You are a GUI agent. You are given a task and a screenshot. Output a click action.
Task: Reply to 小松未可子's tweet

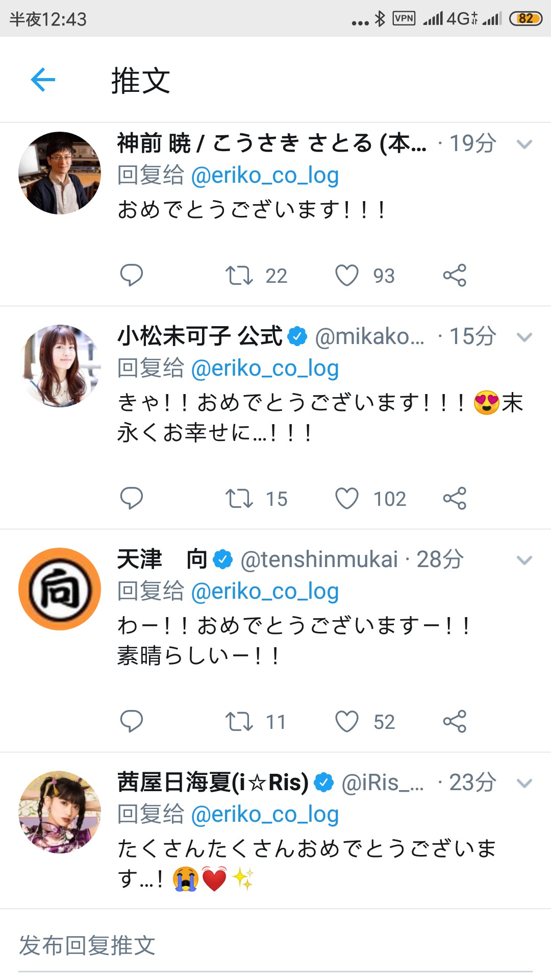tap(131, 498)
